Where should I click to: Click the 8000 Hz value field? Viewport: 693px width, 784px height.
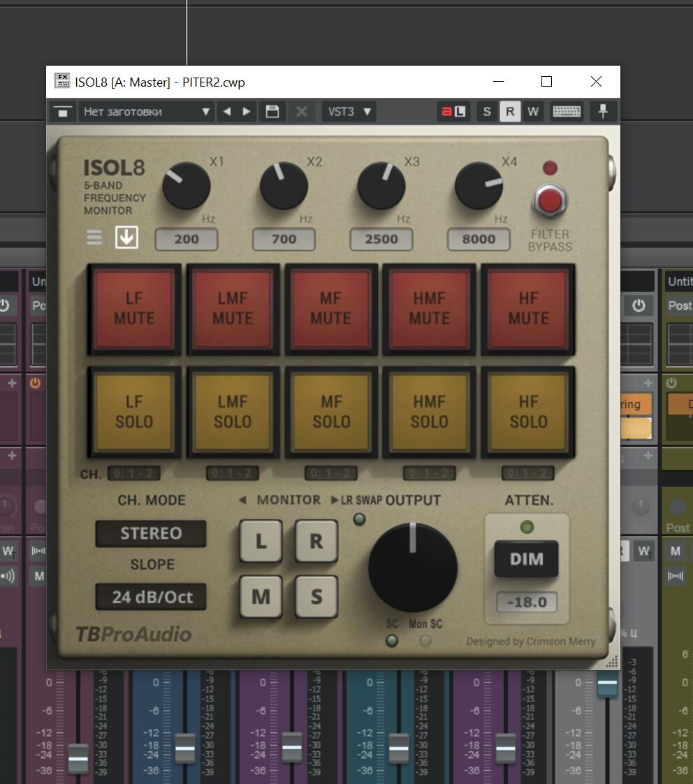(479, 239)
